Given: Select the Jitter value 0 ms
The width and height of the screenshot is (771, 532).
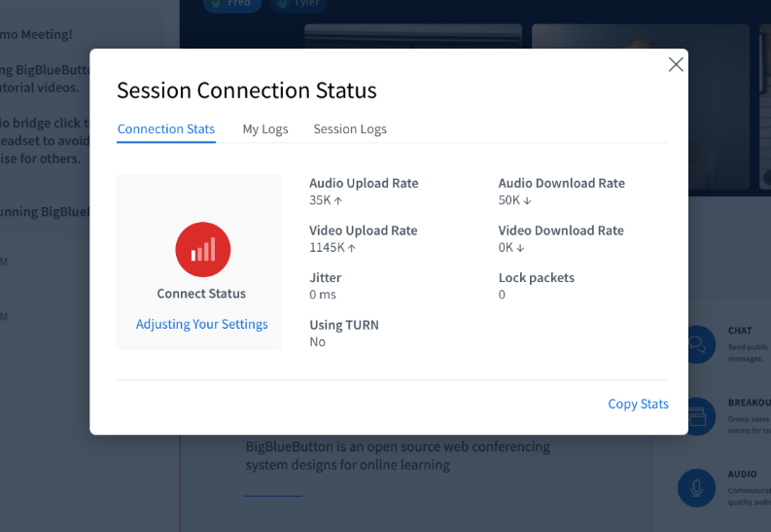Looking at the screenshot, I should [323, 295].
